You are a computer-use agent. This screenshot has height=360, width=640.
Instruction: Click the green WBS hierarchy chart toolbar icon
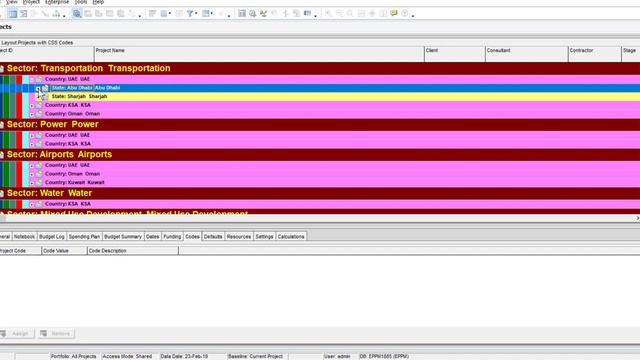click(56, 14)
